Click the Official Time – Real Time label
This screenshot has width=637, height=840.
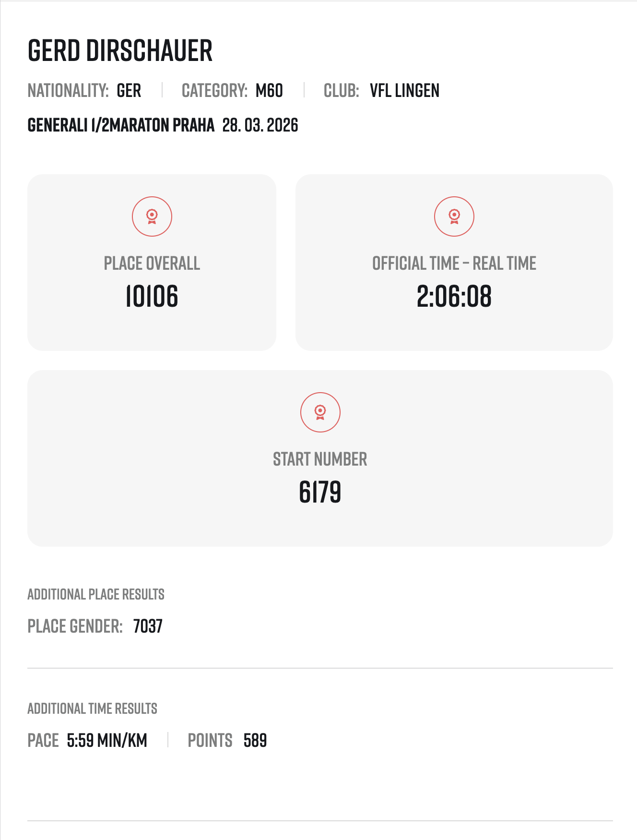point(454,264)
